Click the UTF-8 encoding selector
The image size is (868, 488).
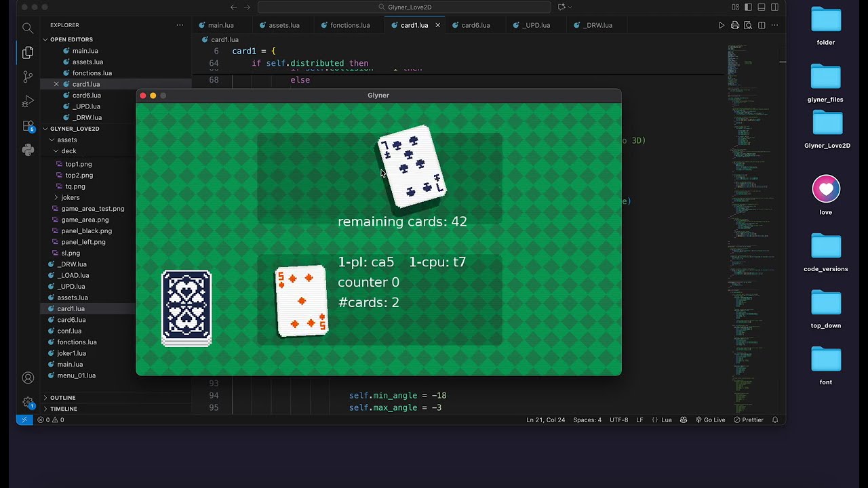tap(618, 420)
